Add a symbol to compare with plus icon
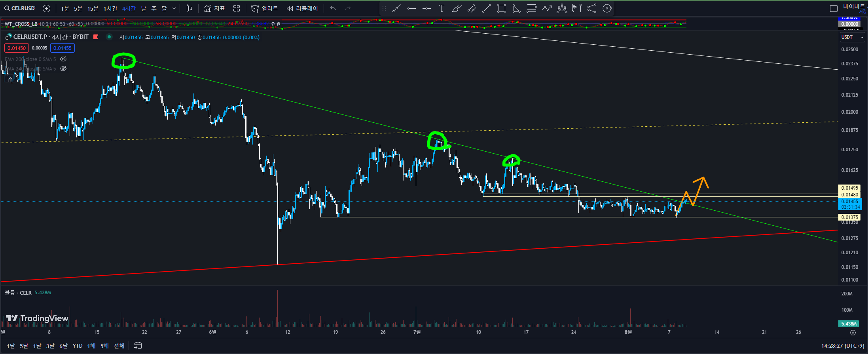868x354 pixels. 46,8
